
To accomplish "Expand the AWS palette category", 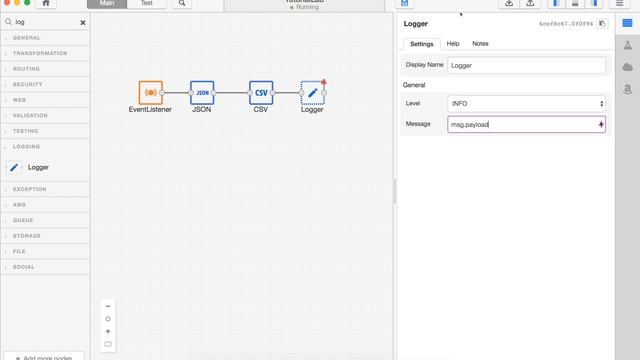I will pos(45,205).
